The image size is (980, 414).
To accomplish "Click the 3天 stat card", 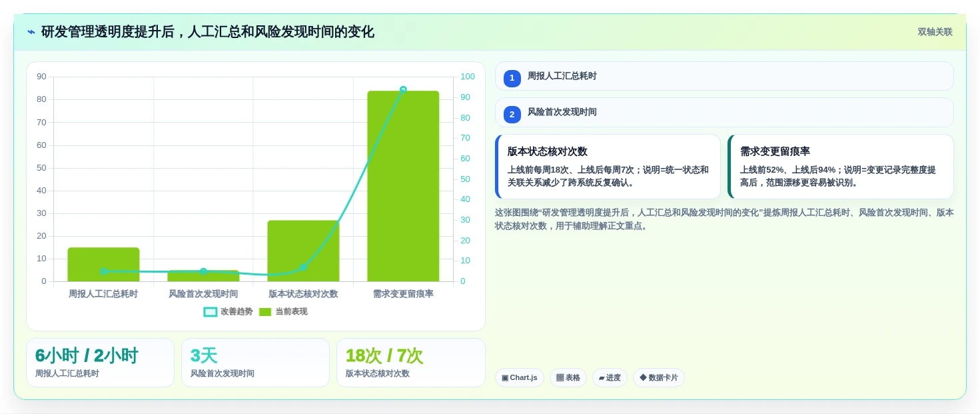I will 255,363.
